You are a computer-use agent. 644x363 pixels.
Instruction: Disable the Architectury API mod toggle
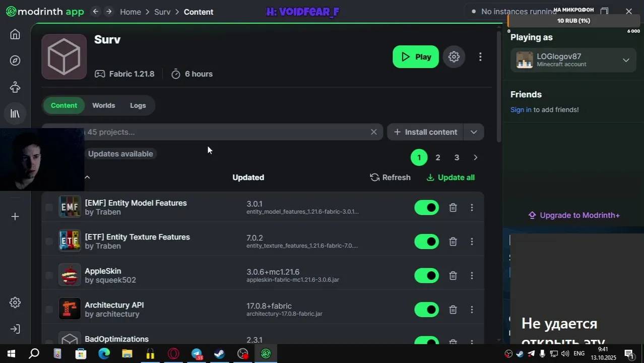(427, 310)
